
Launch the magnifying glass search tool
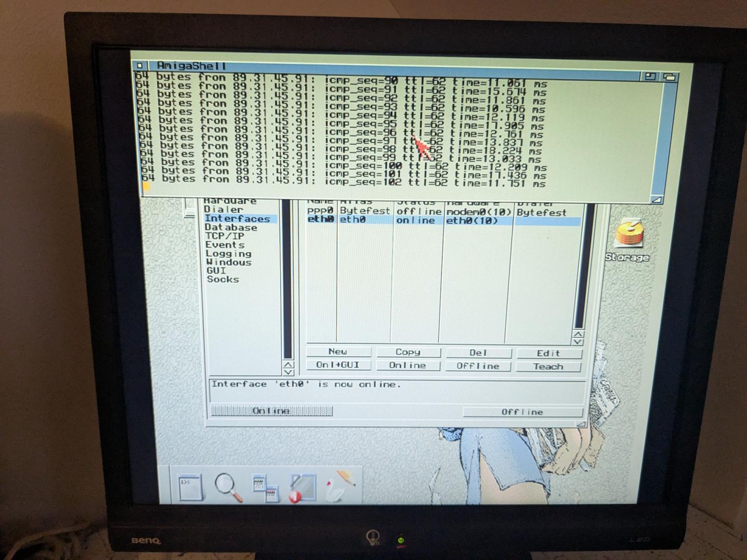(228, 487)
